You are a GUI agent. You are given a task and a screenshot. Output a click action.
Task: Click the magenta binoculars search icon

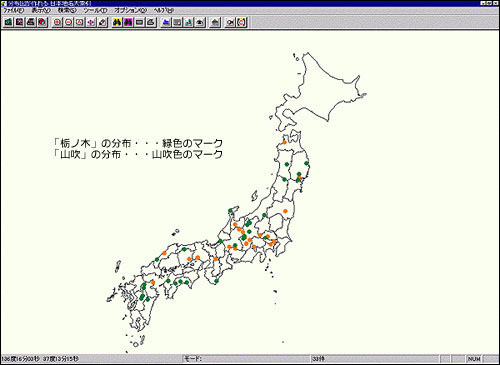click(128, 22)
